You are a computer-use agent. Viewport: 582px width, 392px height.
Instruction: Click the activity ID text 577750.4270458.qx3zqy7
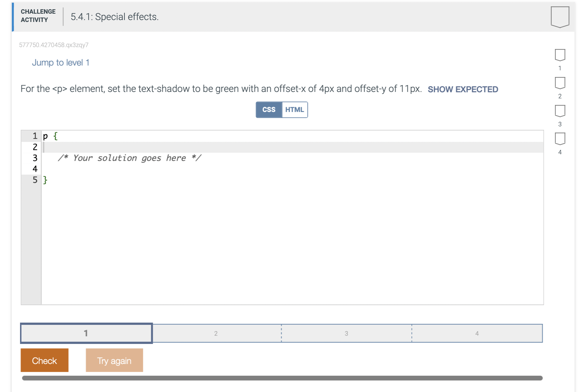point(53,45)
